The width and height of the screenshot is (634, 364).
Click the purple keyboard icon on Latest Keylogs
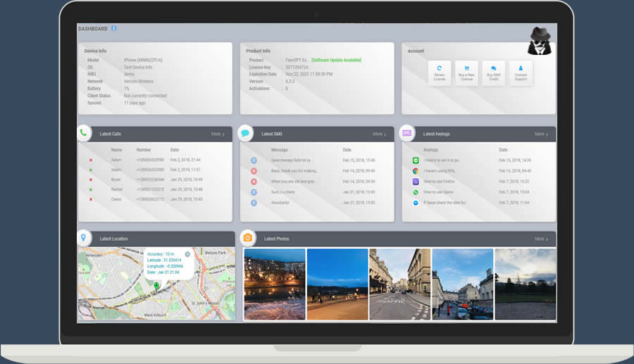click(x=406, y=133)
